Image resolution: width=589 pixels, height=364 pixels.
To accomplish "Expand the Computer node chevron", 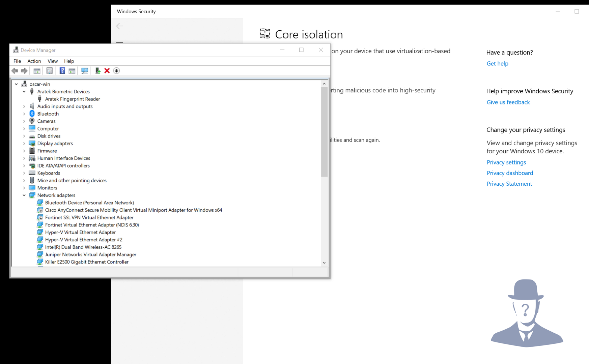I will (24, 129).
